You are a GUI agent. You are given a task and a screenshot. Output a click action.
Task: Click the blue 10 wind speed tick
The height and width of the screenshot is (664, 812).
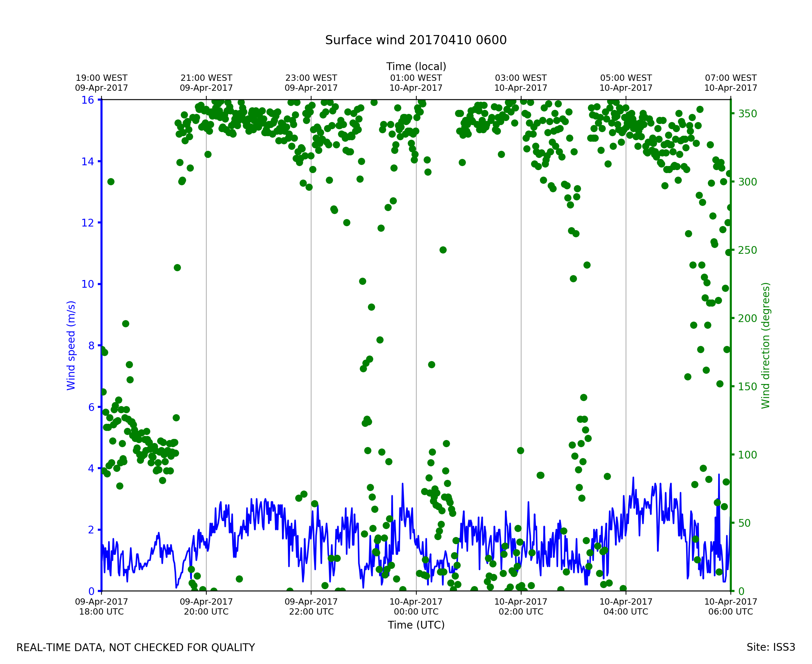(87, 284)
